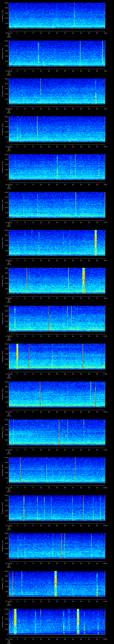Click the 22:09:00 start time label
This screenshot has width=114, height=644.
click(x=9, y=336)
